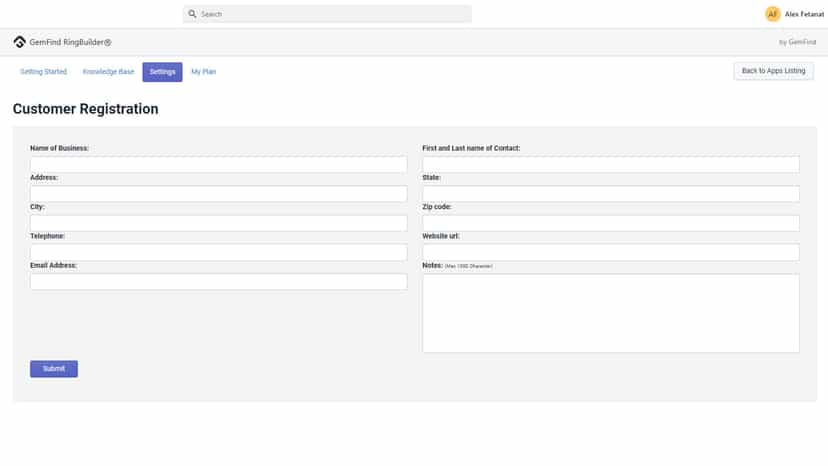Click inside the Notes text area

click(611, 313)
